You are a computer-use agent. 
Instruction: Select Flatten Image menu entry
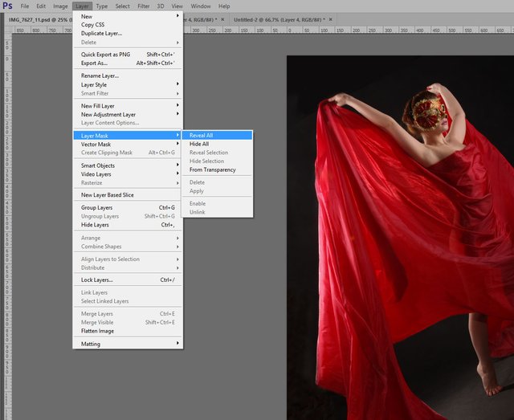pos(97,331)
